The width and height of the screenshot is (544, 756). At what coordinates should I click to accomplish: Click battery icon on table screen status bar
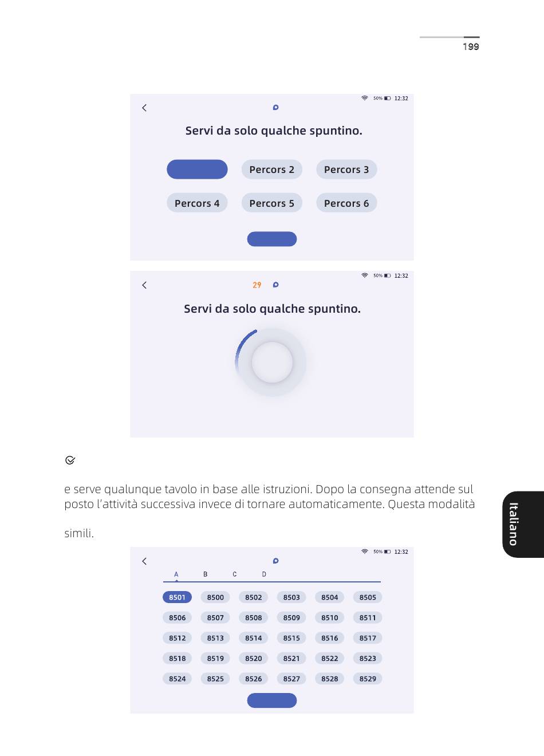[388, 552]
